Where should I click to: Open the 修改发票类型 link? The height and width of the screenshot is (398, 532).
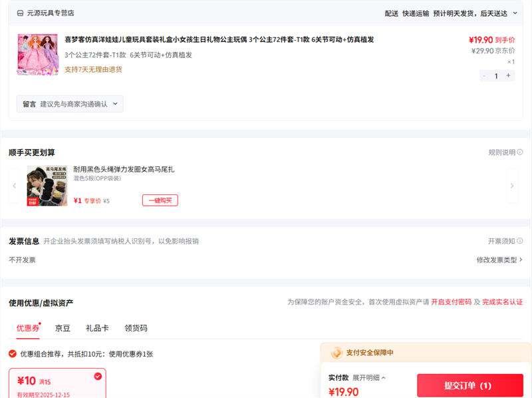point(499,260)
